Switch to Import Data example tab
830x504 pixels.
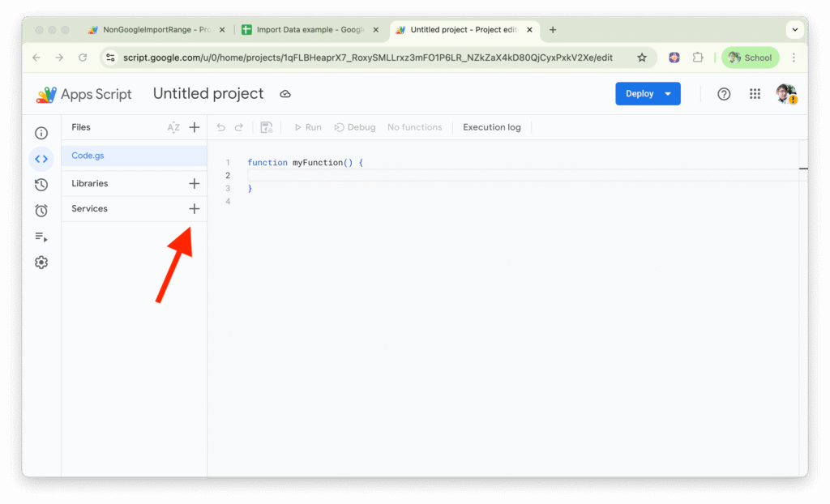306,30
